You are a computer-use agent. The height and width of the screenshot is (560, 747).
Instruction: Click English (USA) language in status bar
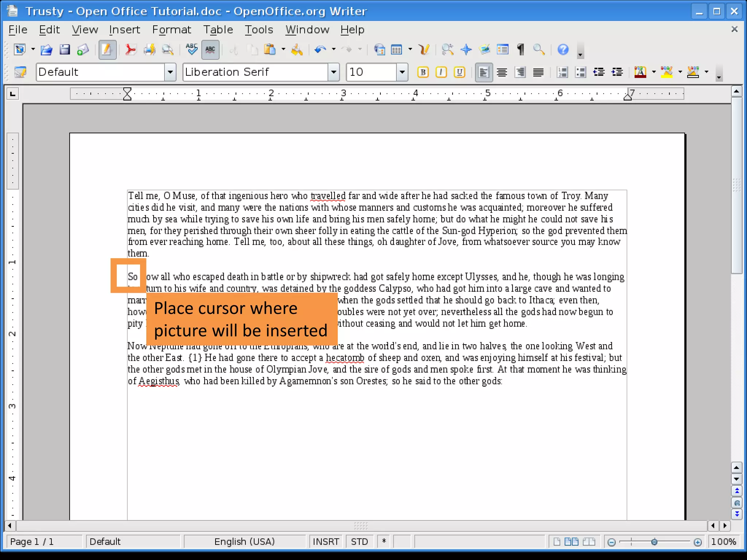pos(244,541)
